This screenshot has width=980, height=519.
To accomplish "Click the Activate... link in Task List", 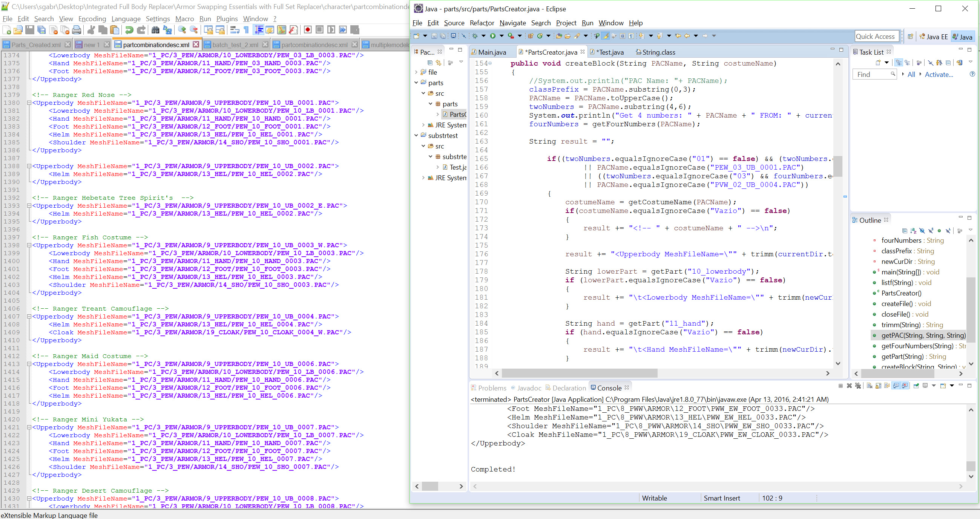I will 939,75.
